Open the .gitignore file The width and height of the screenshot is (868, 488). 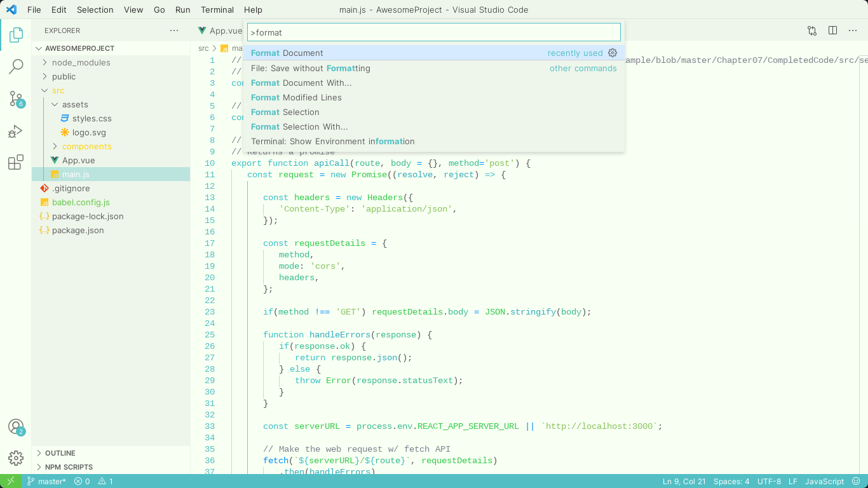click(x=111, y=188)
